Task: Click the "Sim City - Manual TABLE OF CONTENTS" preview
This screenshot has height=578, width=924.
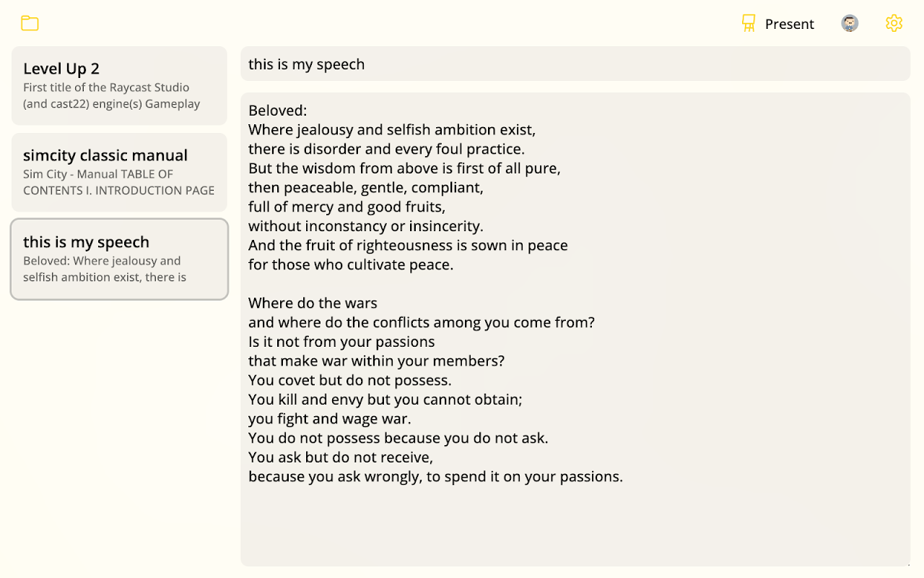Action: click(118, 182)
